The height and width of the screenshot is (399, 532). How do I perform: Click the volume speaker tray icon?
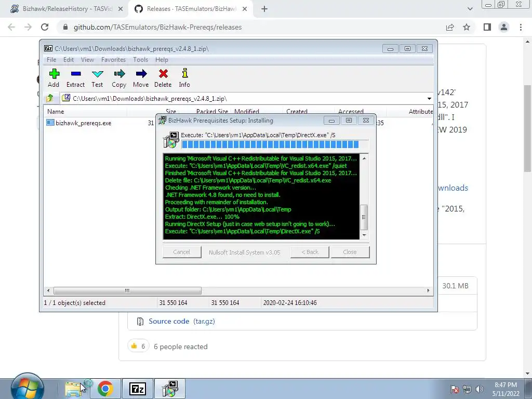(x=480, y=389)
